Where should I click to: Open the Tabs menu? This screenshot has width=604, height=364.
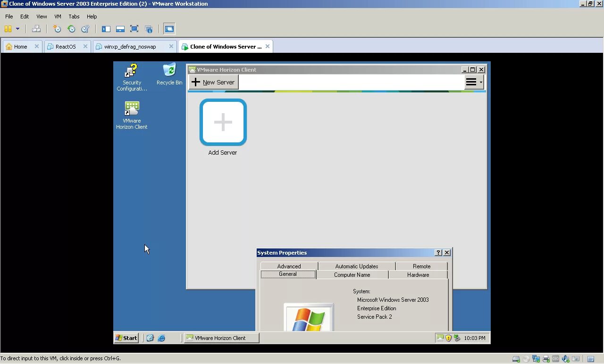click(x=74, y=17)
